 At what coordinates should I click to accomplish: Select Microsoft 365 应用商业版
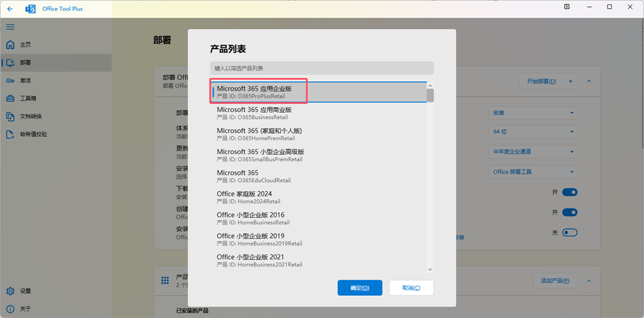pos(319,113)
